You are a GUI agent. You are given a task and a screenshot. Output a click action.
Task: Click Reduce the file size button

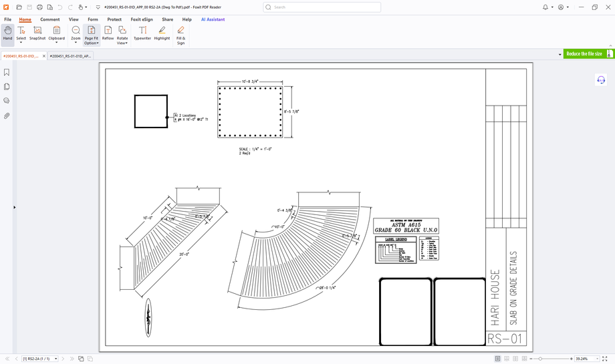point(588,53)
